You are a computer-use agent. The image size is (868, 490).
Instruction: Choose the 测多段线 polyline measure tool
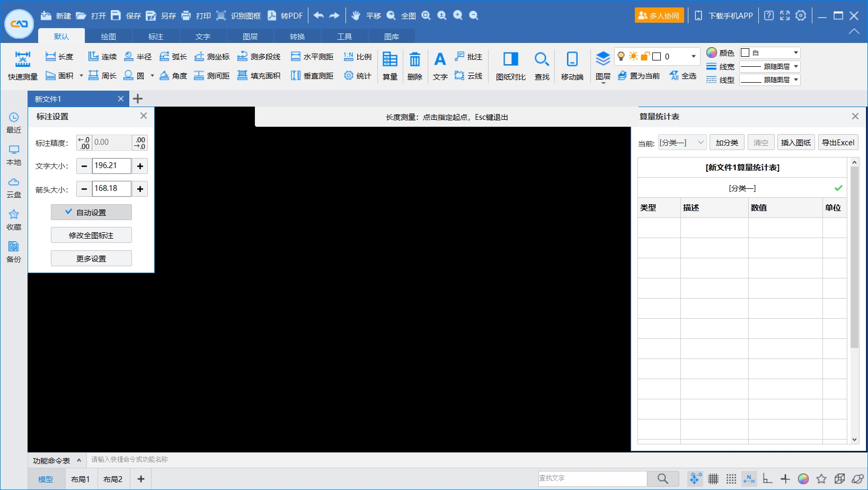pos(259,57)
